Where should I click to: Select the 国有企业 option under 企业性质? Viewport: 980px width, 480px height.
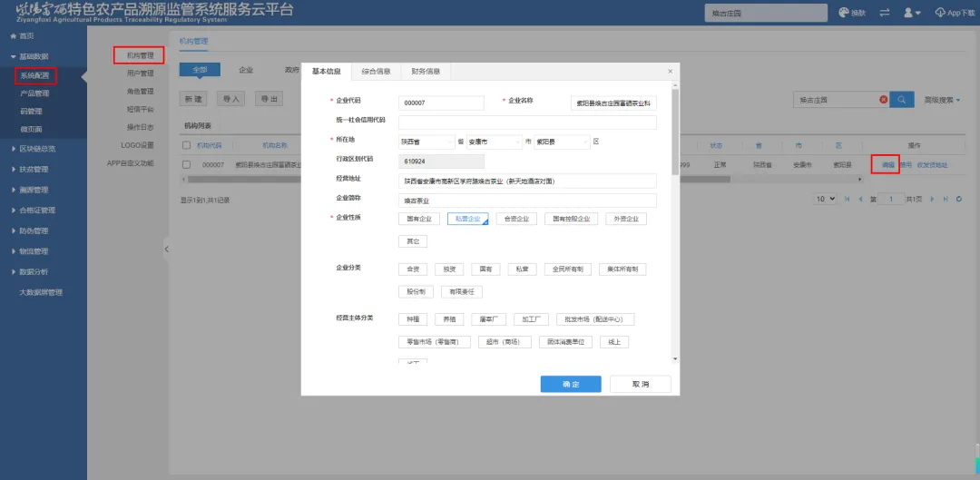(418, 219)
